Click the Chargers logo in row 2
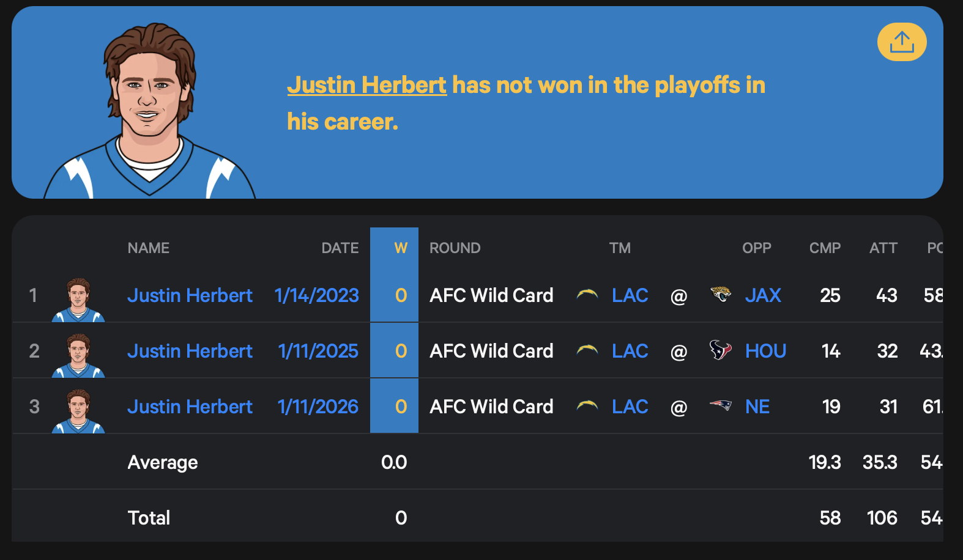Viewport: 963px width, 560px height. coord(587,350)
